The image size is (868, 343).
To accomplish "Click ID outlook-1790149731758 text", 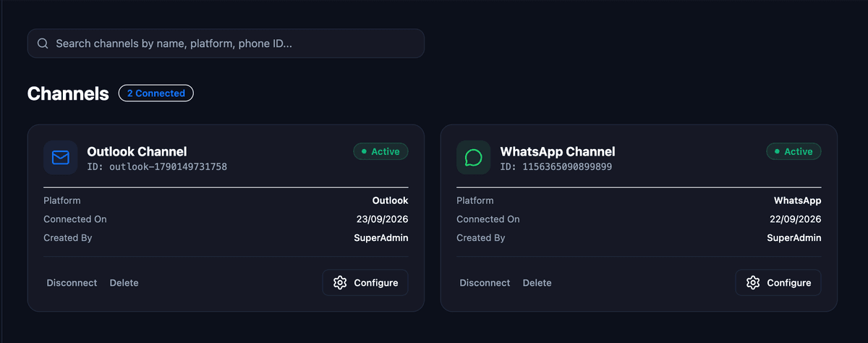I will pyautogui.click(x=157, y=167).
